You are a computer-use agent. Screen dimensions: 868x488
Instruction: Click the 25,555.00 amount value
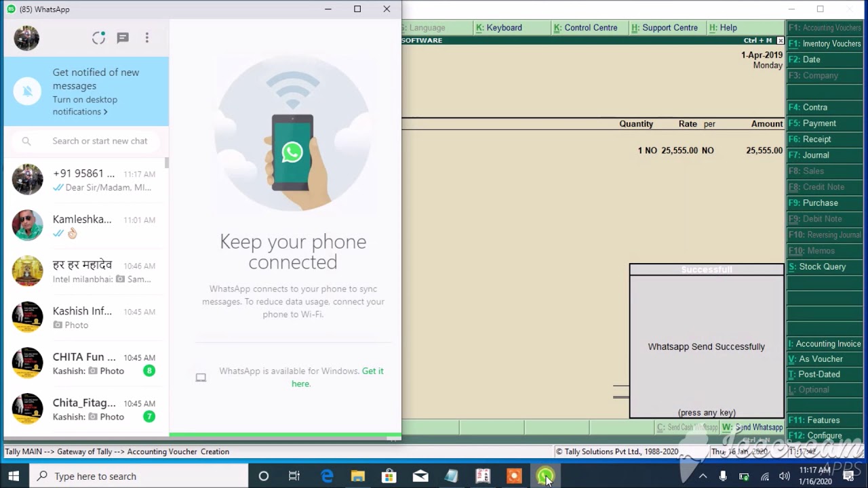pos(764,150)
